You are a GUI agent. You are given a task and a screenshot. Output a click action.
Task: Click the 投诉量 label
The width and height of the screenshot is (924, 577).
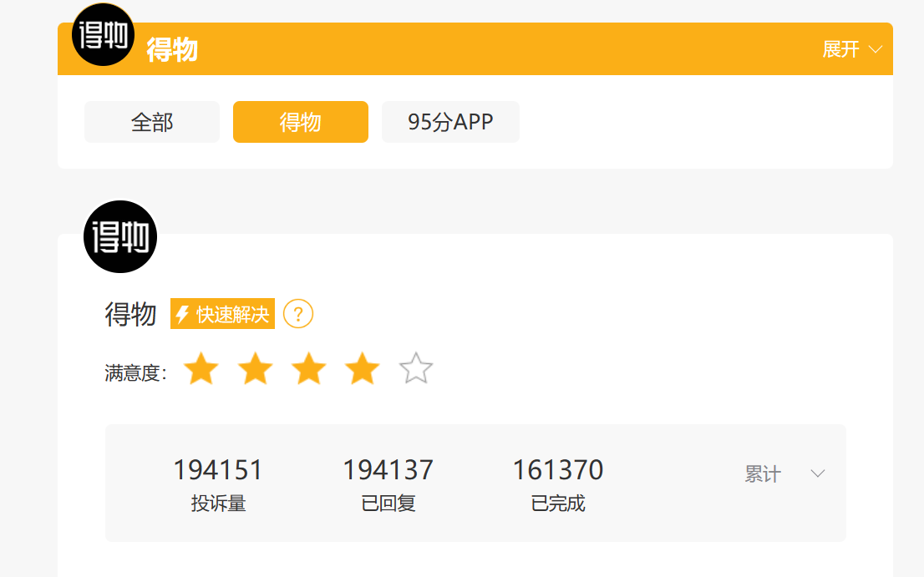pos(218,504)
